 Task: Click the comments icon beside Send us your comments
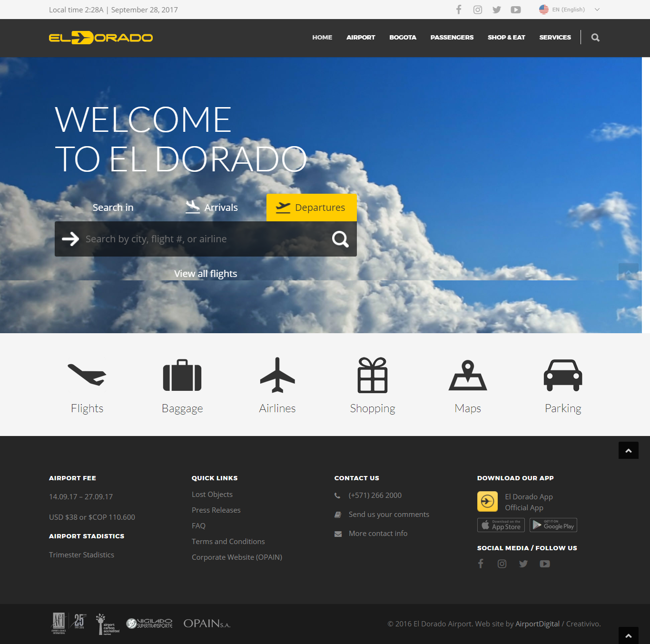(x=338, y=515)
